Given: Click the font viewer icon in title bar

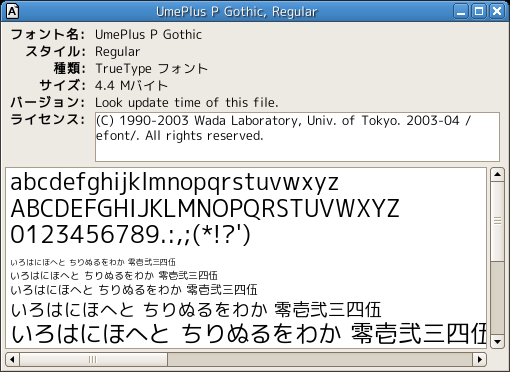Looking at the screenshot, I should (12, 11).
